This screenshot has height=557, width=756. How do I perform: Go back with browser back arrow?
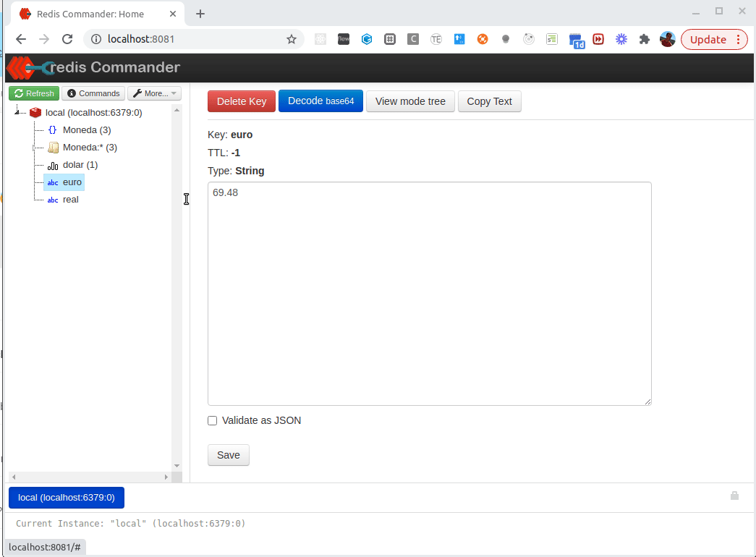click(x=21, y=39)
